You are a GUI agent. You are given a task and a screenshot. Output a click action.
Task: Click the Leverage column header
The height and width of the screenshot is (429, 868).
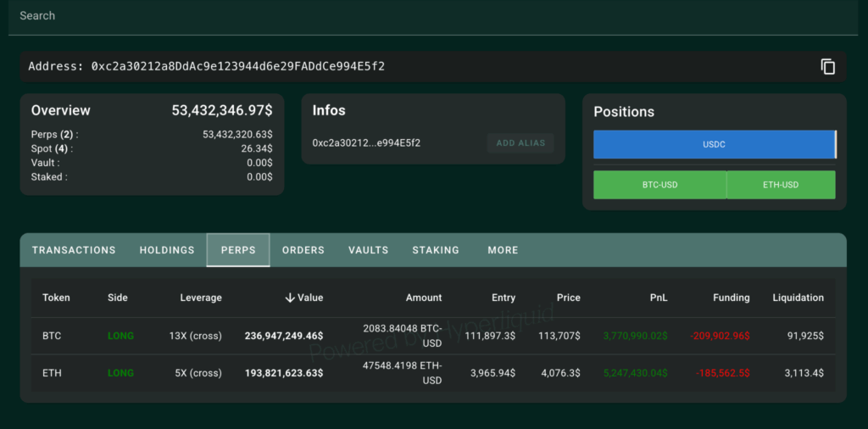[x=201, y=298]
